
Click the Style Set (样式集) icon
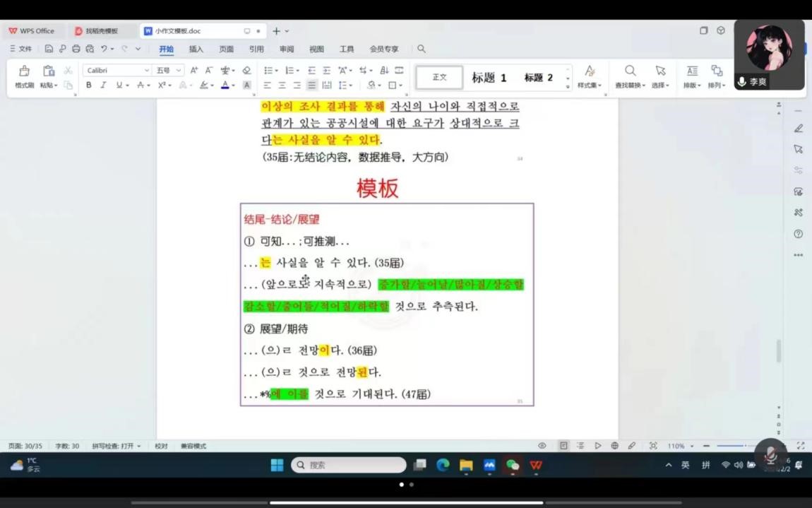(590, 76)
